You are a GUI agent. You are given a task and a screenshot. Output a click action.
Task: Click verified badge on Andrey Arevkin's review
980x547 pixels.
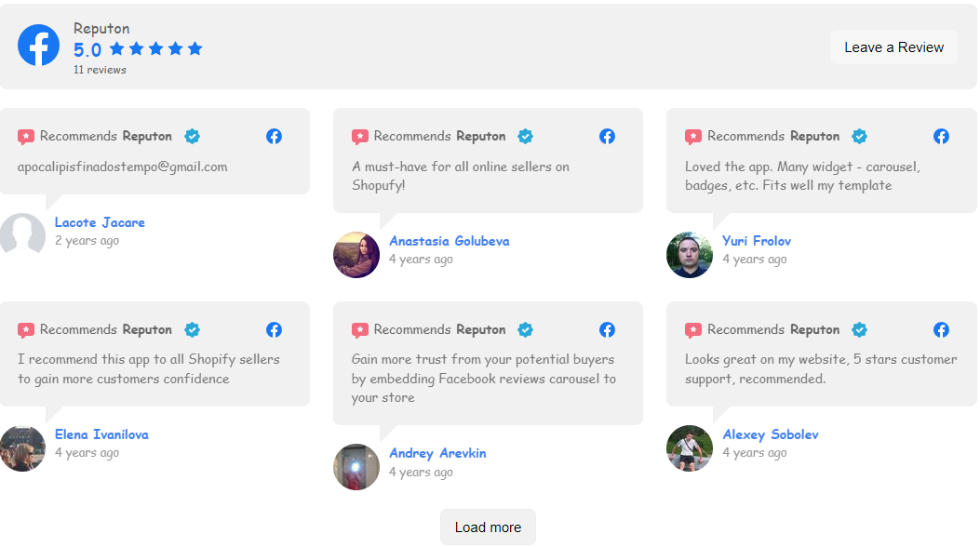tap(525, 329)
